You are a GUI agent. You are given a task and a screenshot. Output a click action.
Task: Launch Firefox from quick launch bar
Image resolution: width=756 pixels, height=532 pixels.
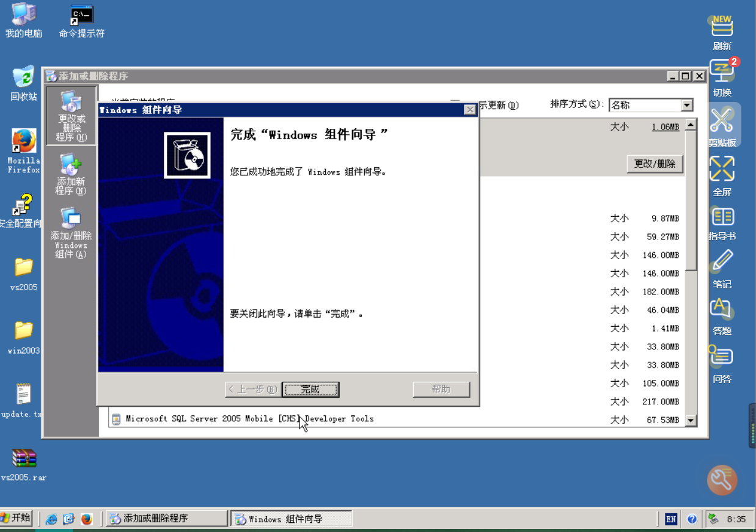(x=87, y=519)
